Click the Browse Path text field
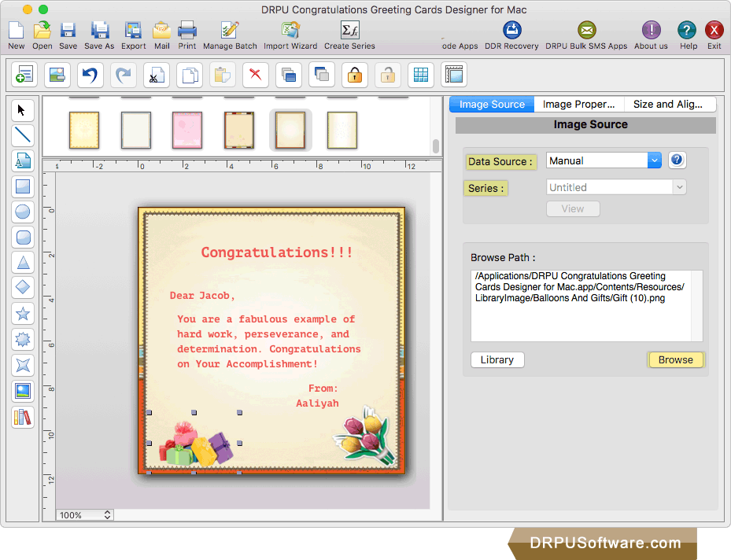 (x=586, y=306)
